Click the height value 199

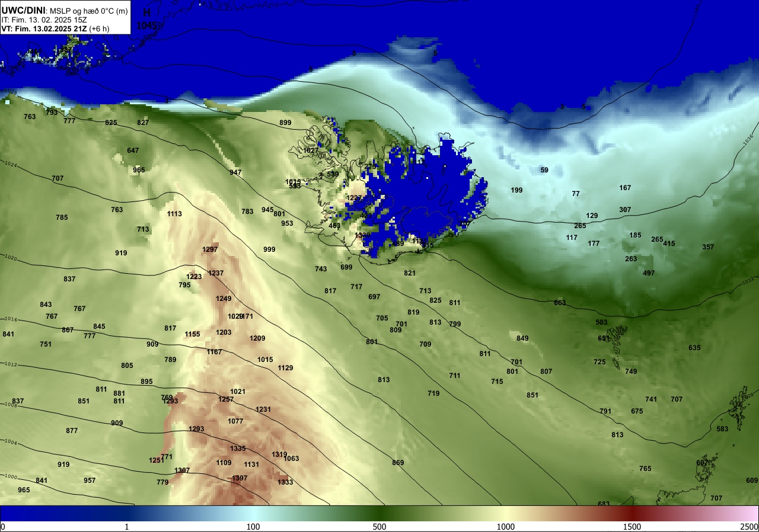516,190
